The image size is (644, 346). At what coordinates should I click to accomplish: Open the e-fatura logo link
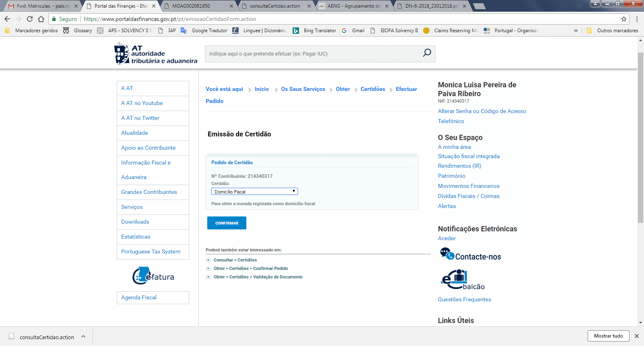click(x=153, y=276)
